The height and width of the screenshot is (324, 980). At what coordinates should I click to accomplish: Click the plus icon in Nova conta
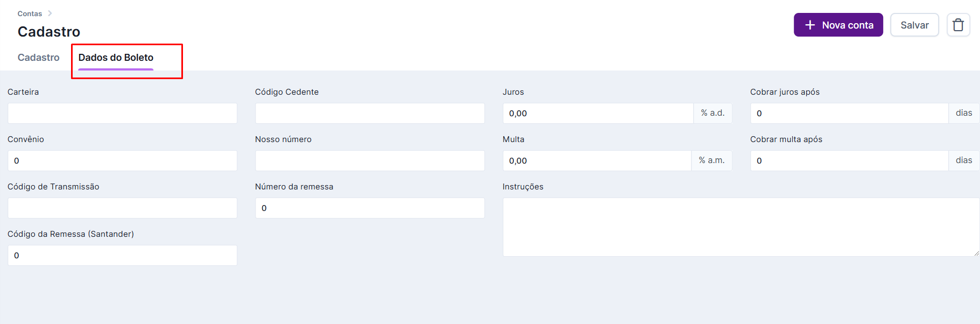[x=810, y=25]
